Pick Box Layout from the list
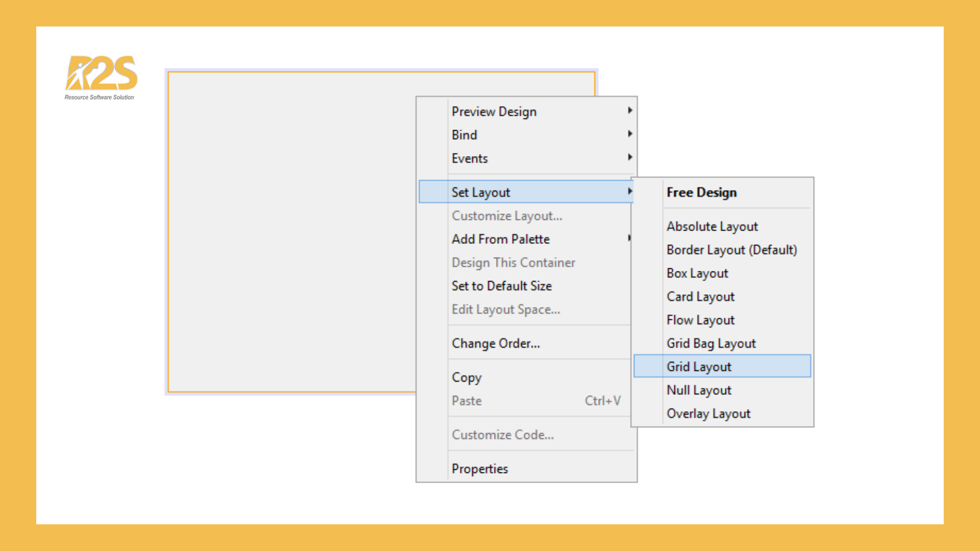This screenshot has width=980, height=551. click(x=697, y=273)
